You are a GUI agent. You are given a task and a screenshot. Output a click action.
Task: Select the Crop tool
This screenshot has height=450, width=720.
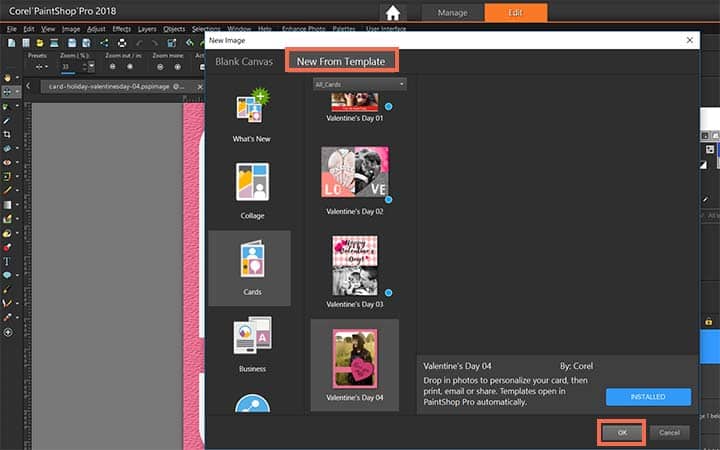7,134
